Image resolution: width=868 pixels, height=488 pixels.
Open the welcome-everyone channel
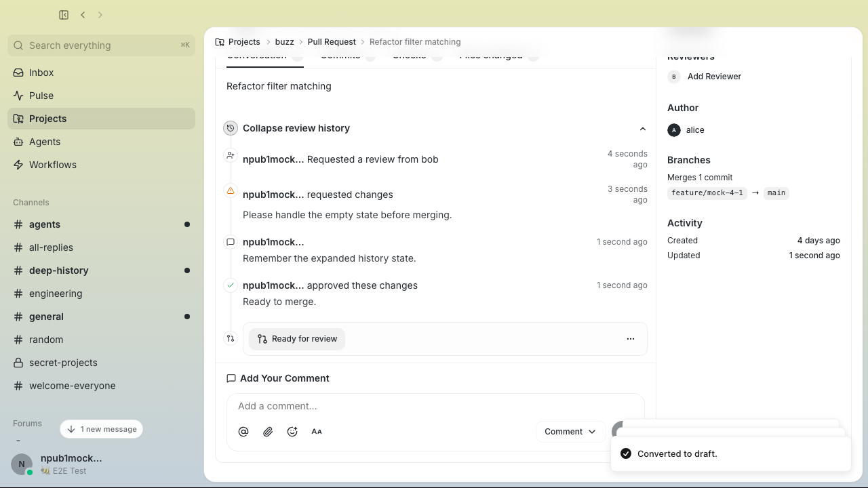click(102, 386)
